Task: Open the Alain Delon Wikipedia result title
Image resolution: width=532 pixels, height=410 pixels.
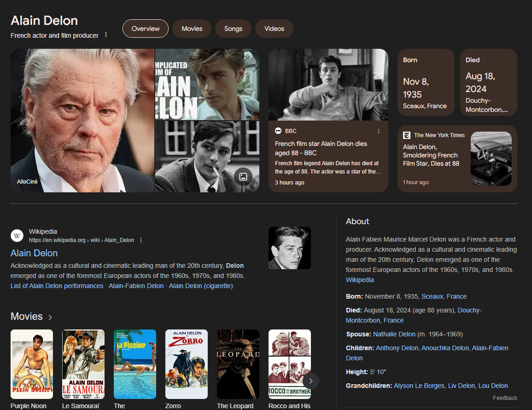Action: pos(34,253)
